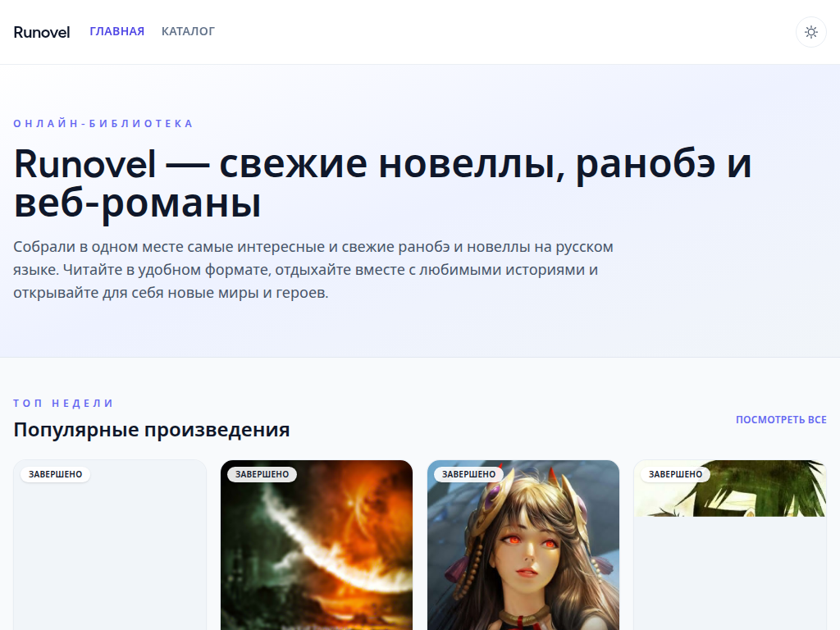Click the ПОСМОТРЕТЬ ВСЕ link
The height and width of the screenshot is (630, 840).
782,419
